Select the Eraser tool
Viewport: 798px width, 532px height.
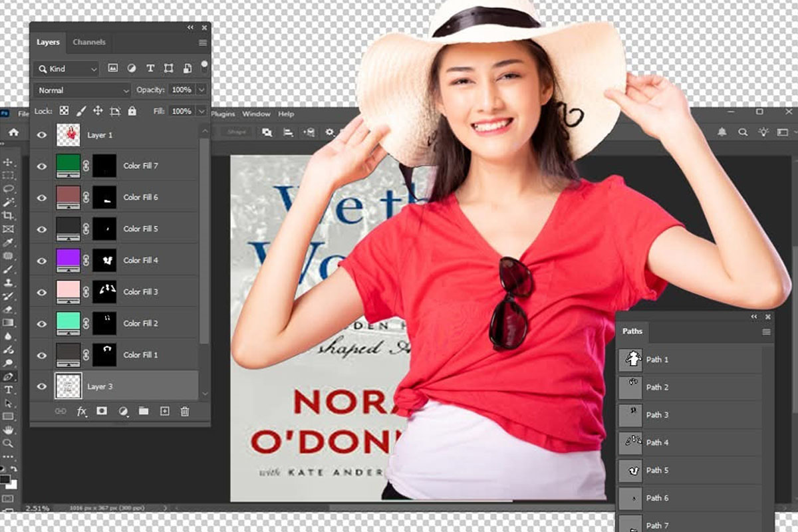tap(9, 309)
